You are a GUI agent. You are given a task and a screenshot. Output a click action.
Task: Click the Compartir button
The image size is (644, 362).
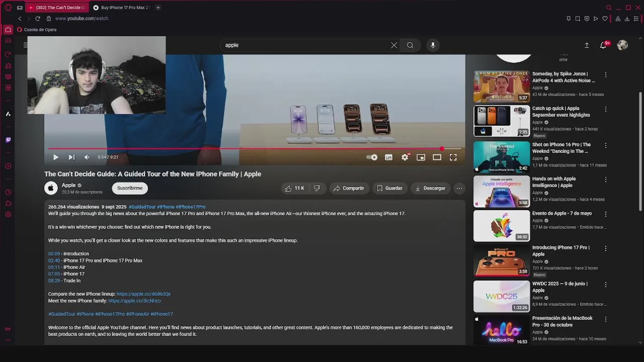click(x=349, y=188)
